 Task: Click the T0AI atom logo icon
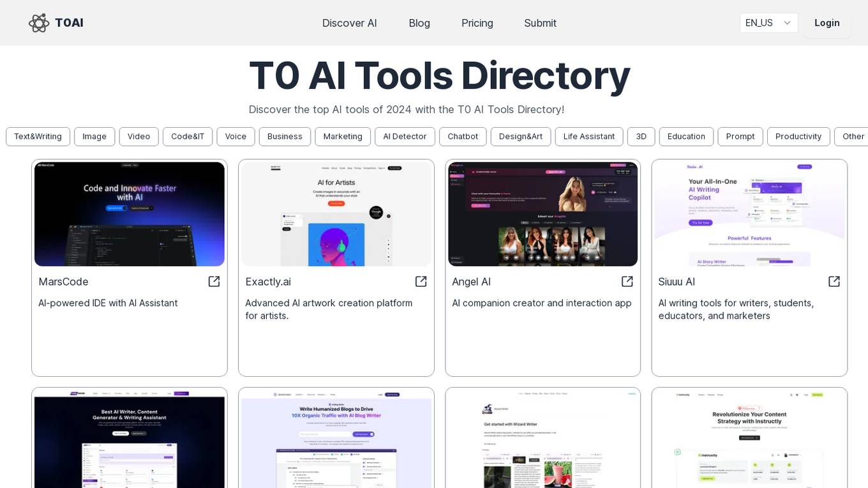click(39, 23)
